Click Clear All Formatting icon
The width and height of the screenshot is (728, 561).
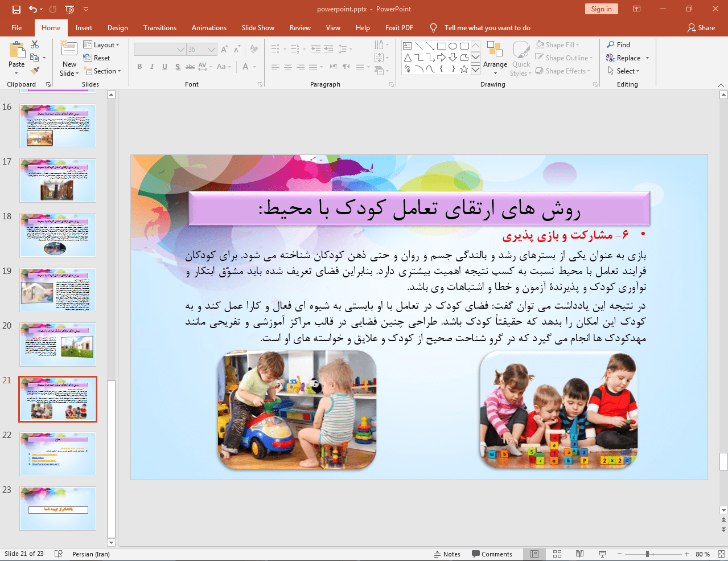(x=254, y=50)
